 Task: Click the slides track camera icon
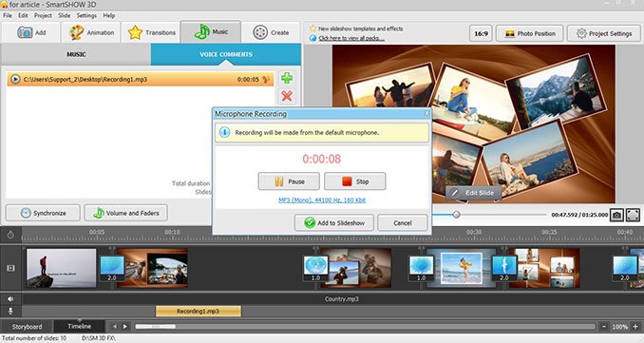(x=10, y=268)
